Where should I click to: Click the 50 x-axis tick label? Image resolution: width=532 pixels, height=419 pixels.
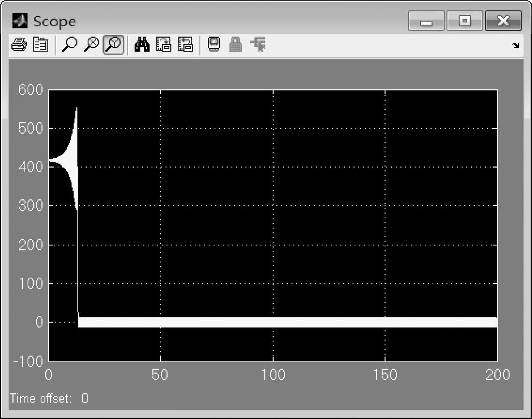(x=160, y=375)
